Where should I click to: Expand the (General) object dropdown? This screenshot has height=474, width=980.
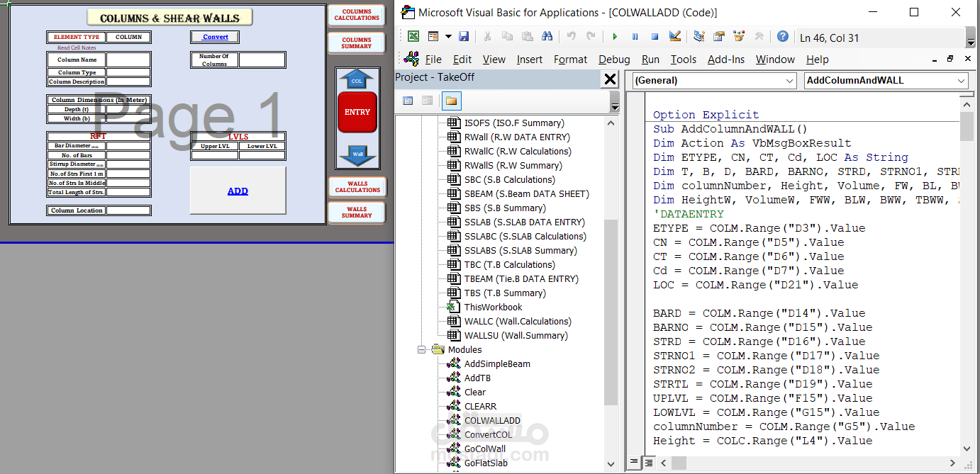click(791, 80)
